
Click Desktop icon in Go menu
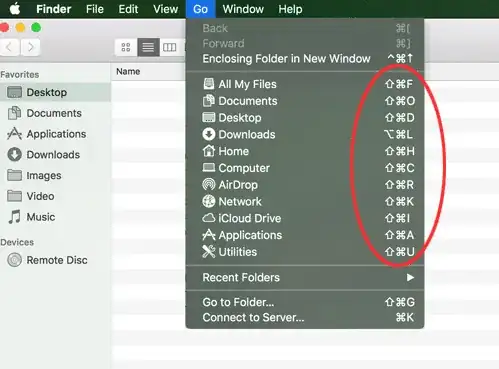click(x=209, y=117)
